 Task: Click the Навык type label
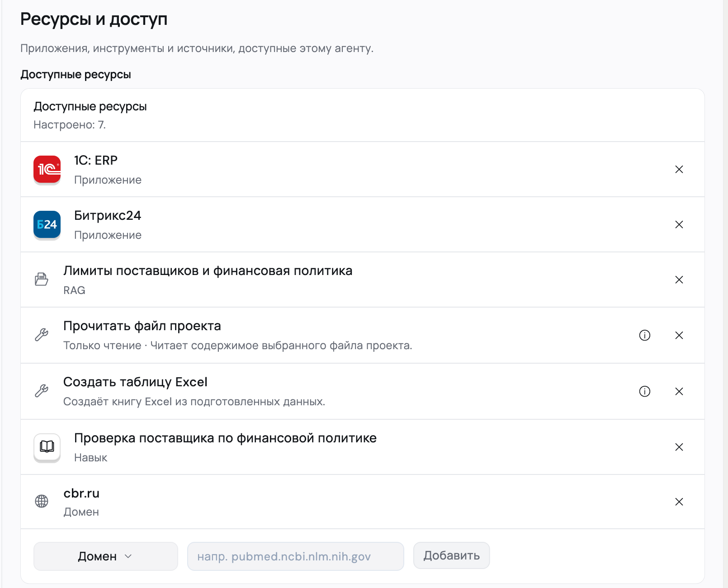[x=91, y=458]
